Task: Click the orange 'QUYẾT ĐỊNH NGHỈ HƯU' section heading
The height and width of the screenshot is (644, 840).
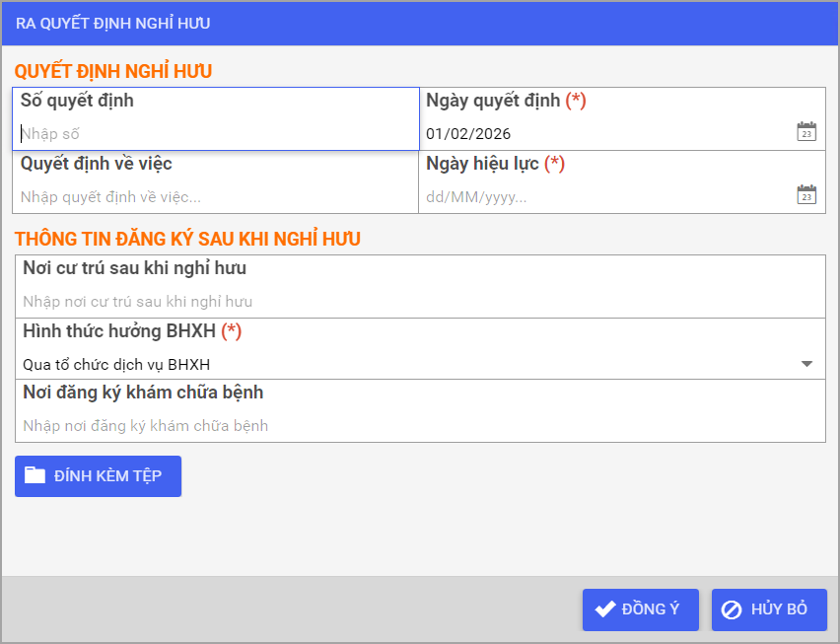Action: pyautogui.click(x=112, y=71)
